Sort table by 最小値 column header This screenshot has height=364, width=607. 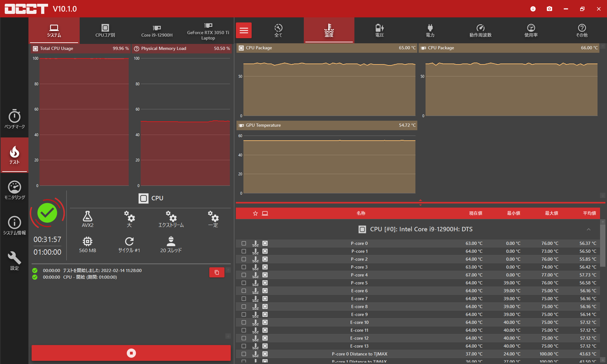[514, 213]
